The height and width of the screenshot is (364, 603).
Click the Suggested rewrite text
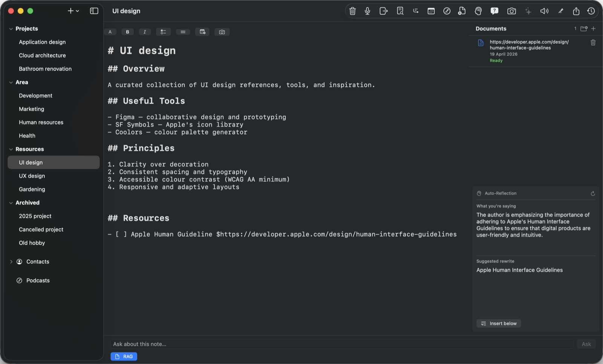[x=519, y=270]
